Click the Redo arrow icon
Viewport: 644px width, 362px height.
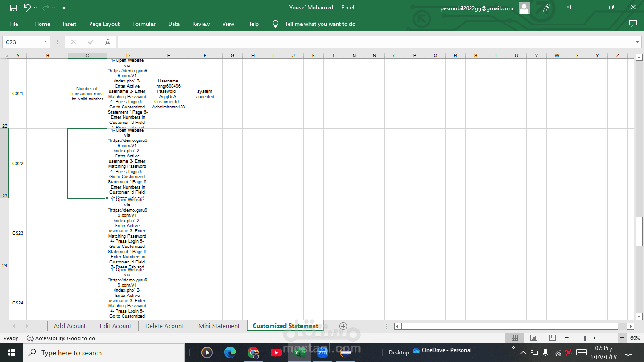(45, 8)
